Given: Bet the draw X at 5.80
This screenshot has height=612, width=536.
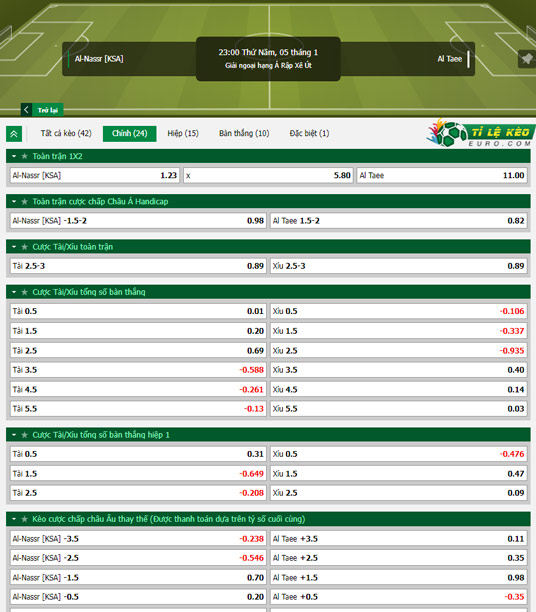Looking at the screenshot, I should click(x=268, y=175).
